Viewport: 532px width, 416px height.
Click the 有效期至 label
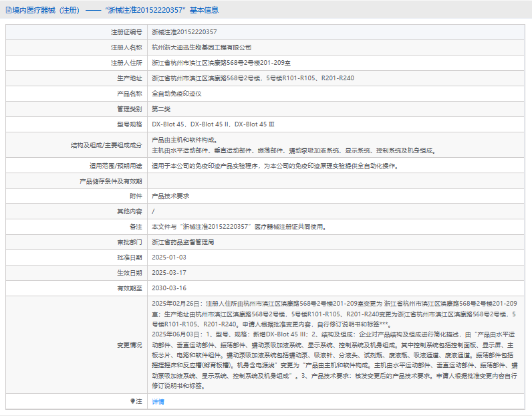tap(130, 288)
